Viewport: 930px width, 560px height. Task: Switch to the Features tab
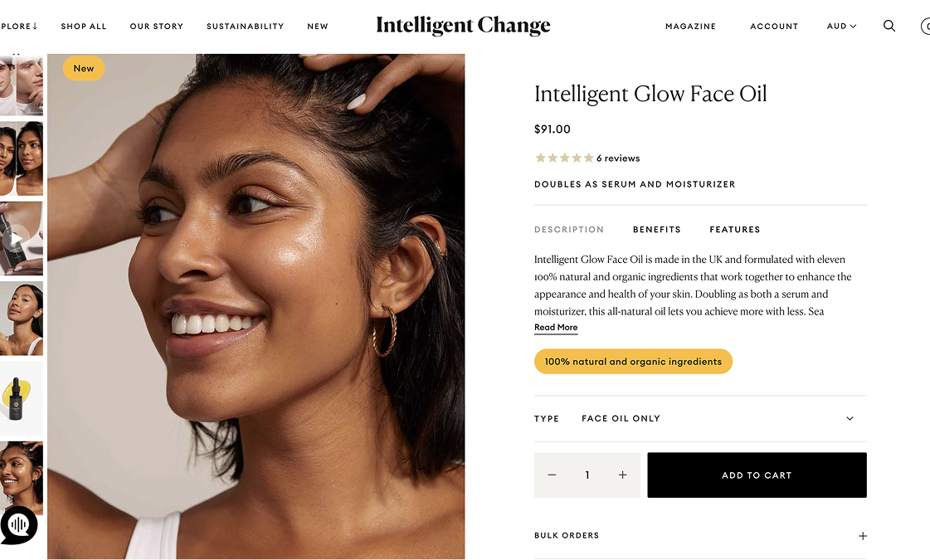[734, 230]
